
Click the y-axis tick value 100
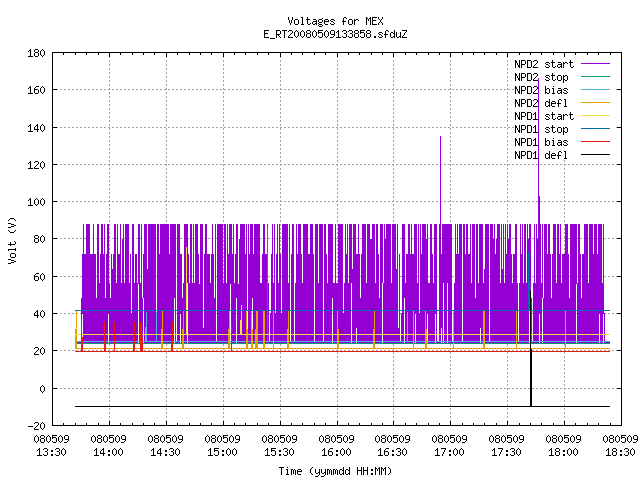coord(36,202)
